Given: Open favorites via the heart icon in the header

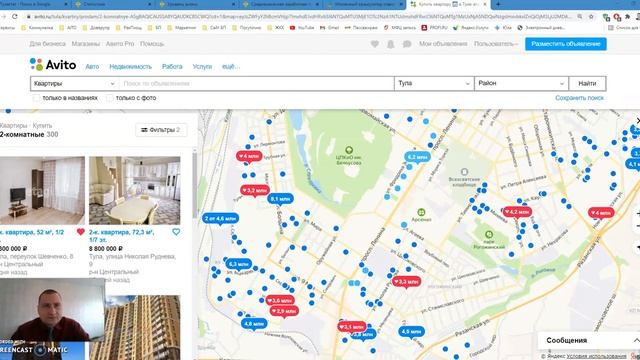Looking at the screenshot, I should [375, 44].
